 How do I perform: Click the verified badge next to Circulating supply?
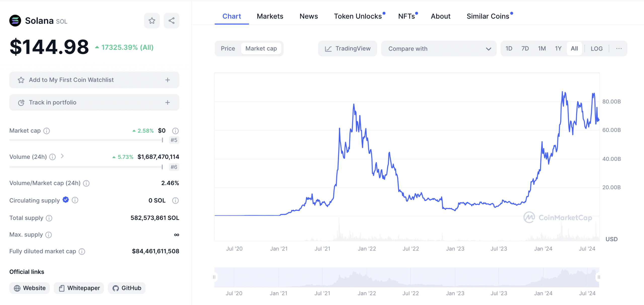(66, 200)
